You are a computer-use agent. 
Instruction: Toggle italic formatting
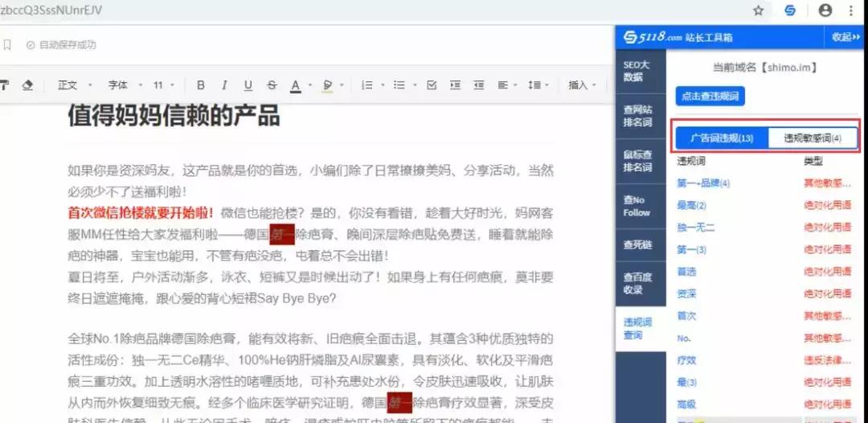(x=224, y=85)
